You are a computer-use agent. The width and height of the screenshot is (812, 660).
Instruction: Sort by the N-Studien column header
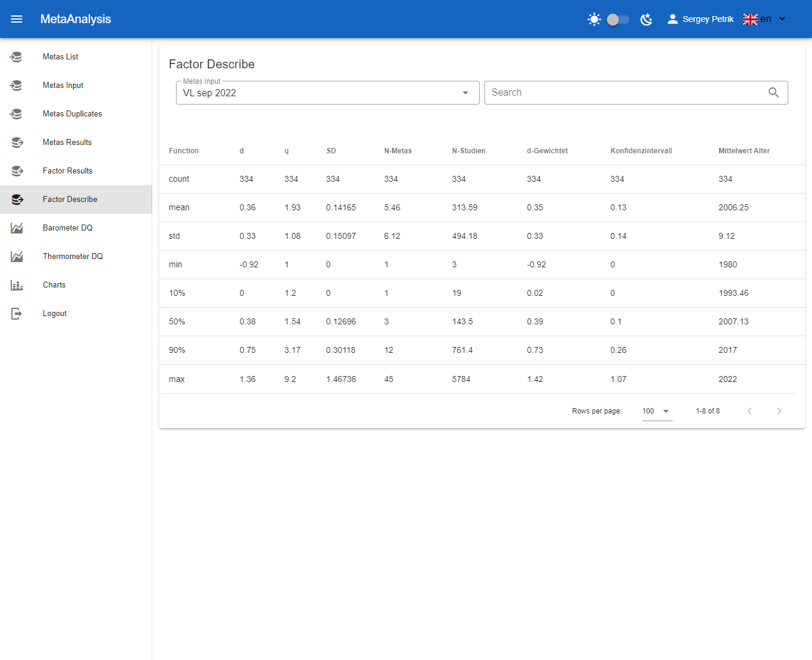468,151
